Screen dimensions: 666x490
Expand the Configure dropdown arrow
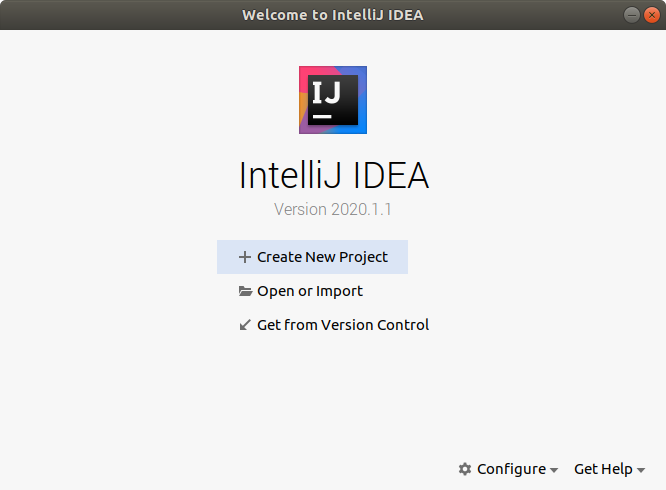coord(554,470)
